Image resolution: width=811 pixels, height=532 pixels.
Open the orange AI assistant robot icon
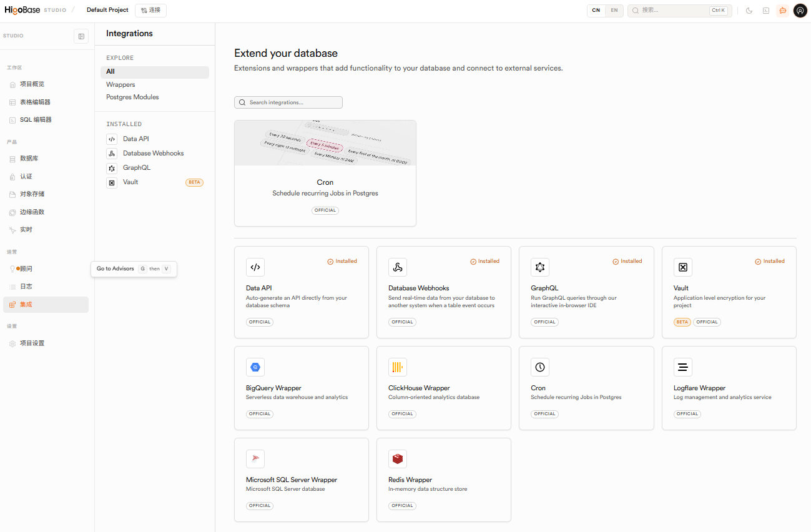[x=783, y=11]
